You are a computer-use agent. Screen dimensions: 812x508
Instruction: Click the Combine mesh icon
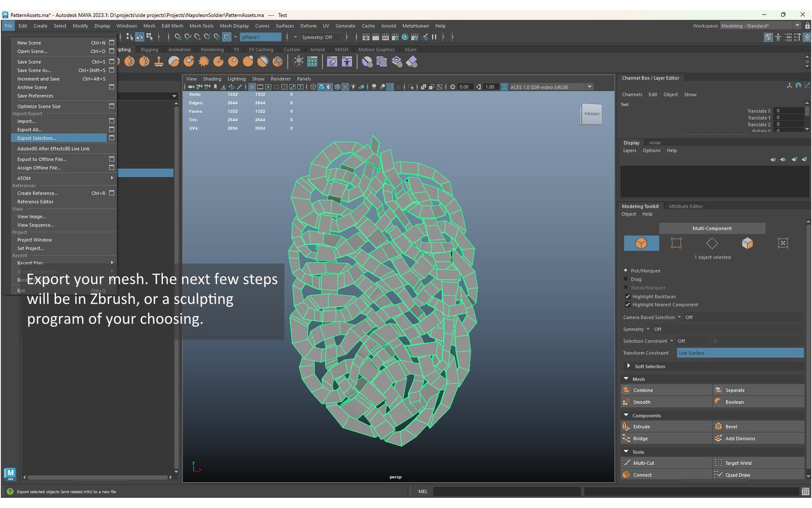pyautogui.click(x=626, y=390)
